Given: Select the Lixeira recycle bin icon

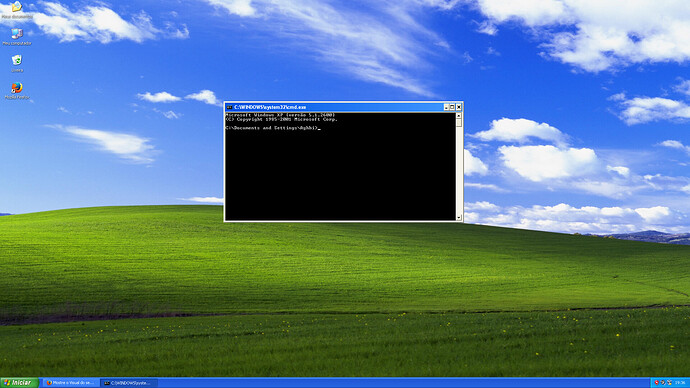Looking at the screenshot, I should pyautogui.click(x=17, y=63).
